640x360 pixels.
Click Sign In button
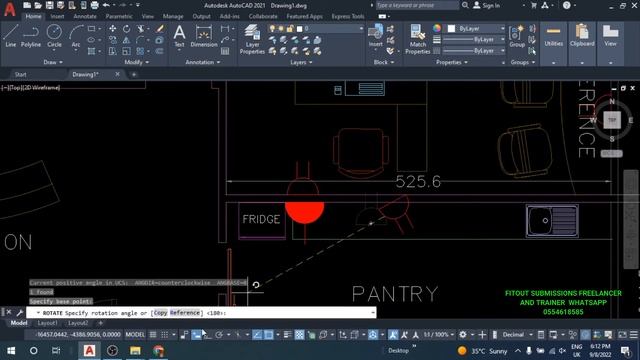[x=486, y=5]
